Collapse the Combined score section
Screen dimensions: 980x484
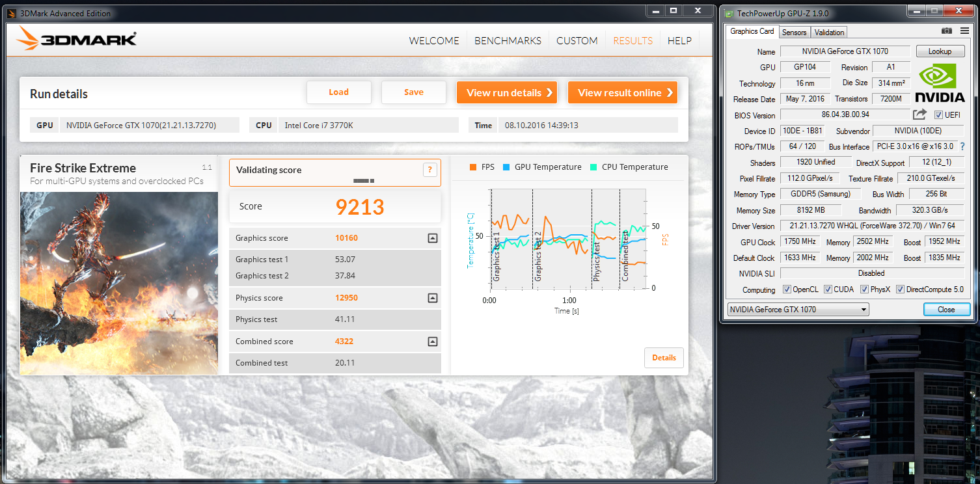(x=432, y=342)
